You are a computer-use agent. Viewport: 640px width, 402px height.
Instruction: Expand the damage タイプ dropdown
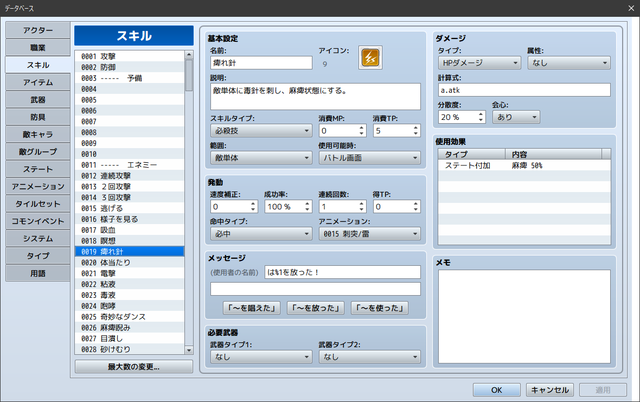click(480, 63)
